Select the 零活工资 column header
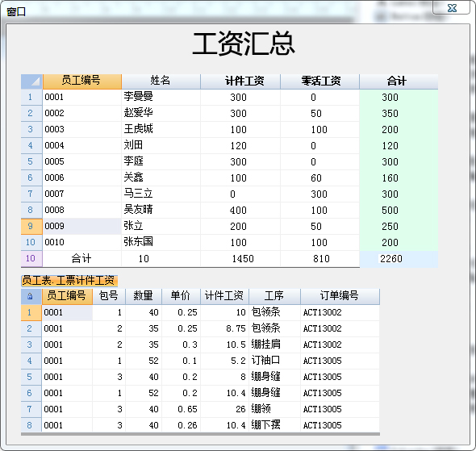The width and height of the screenshot is (476, 451). pyautogui.click(x=320, y=81)
